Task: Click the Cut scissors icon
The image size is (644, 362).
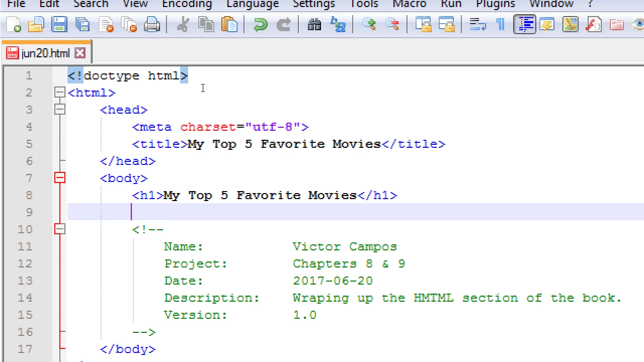Action: pyautogui.click(x=182, y=25)
